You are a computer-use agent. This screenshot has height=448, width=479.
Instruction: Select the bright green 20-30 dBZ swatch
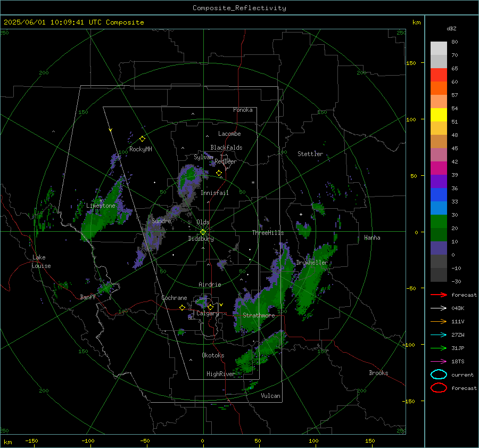[439, 222]
